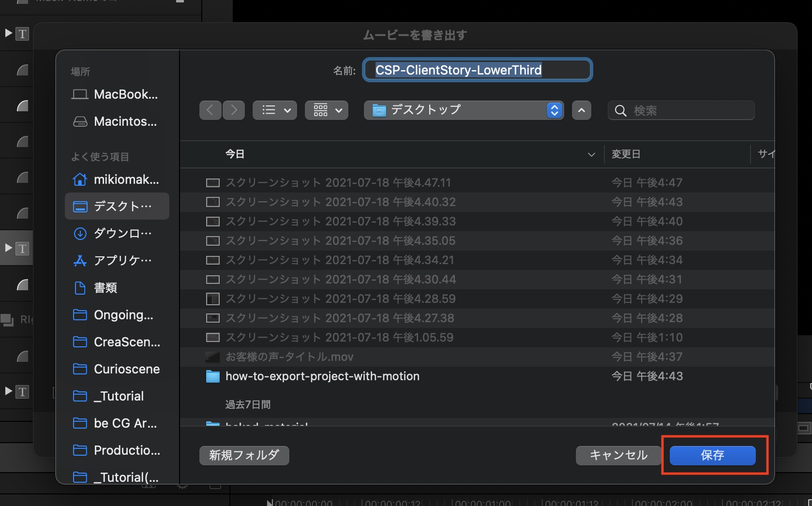
Task: Open the Curioscene folder in the sidebar
Action: click(117, 369)
